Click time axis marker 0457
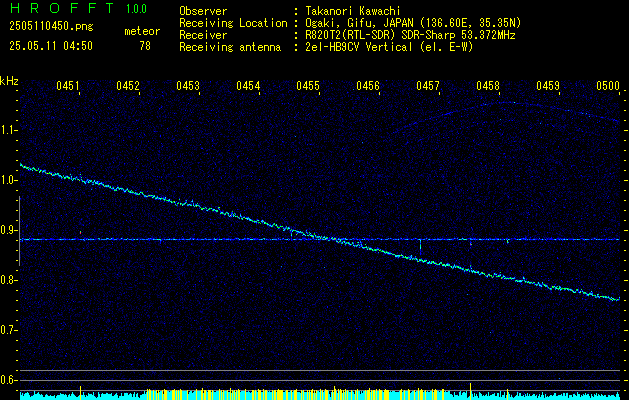The height and width of the screenshot is (400, 629). click(x=428, y=85)
